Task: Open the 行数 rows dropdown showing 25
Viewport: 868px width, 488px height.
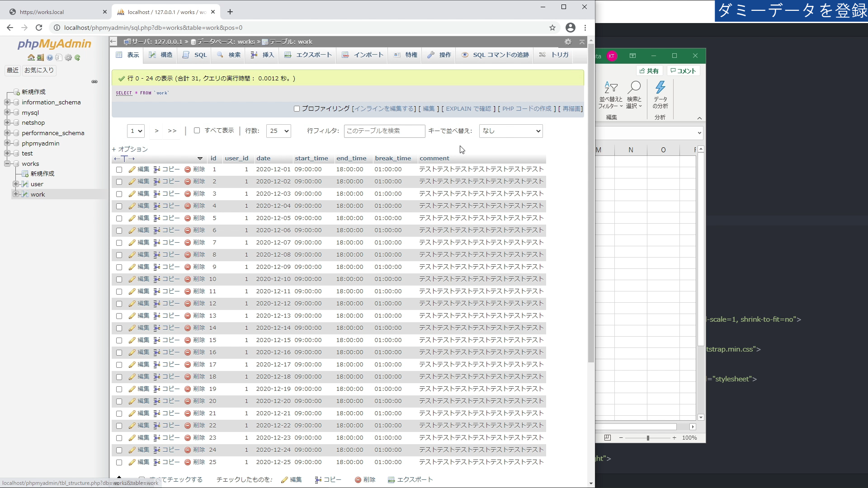Action: coord(278,131)
